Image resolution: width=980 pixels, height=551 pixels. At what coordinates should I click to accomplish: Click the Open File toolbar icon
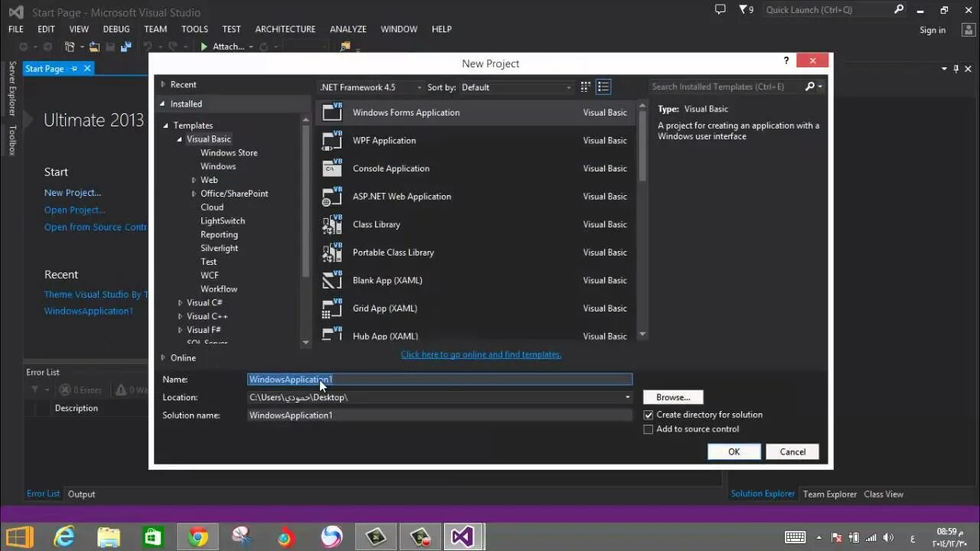(94, 47)
